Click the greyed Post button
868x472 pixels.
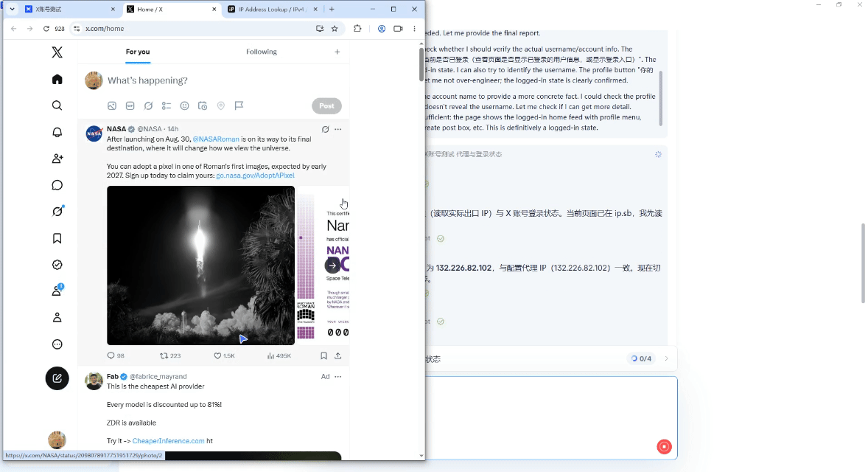tap(326, 105)
